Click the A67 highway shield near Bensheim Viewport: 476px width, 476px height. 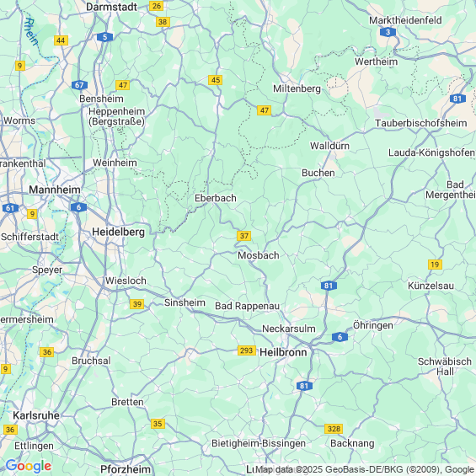79,85
